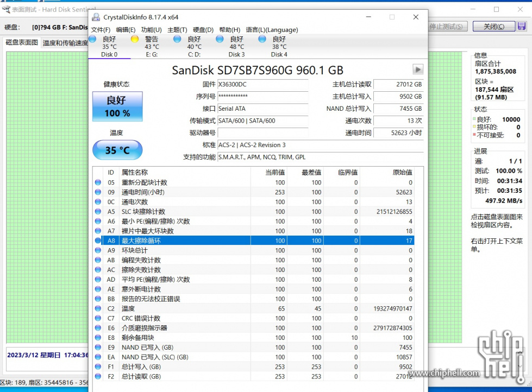
Task: Open the 功能(U) menu
Action: (151, 30)
